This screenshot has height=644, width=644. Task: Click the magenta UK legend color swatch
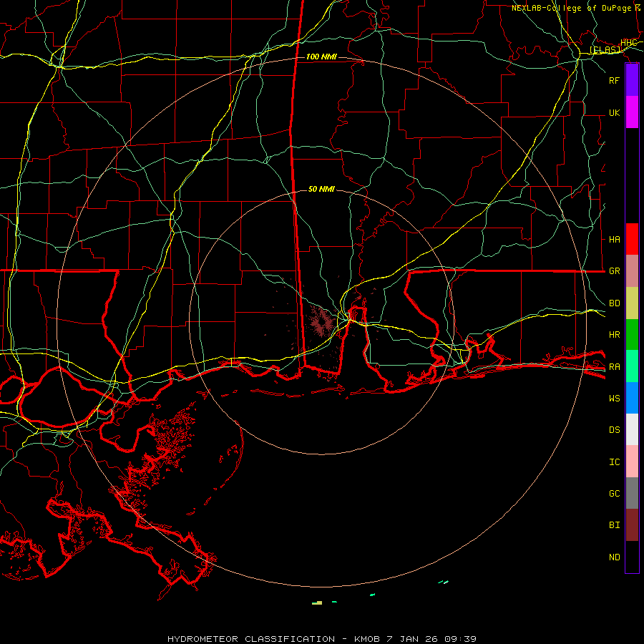(x=632, y=112)
